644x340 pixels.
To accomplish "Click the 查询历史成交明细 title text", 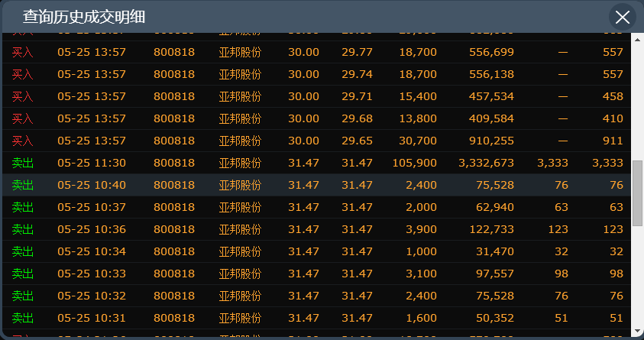I will pyautogui.click(x=84, y=18).
